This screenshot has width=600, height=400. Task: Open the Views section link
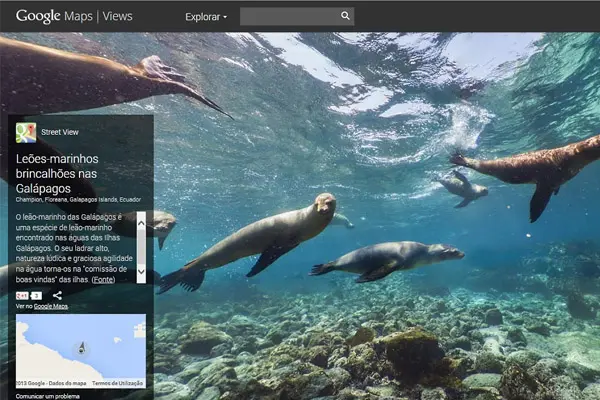pos(117,16)
